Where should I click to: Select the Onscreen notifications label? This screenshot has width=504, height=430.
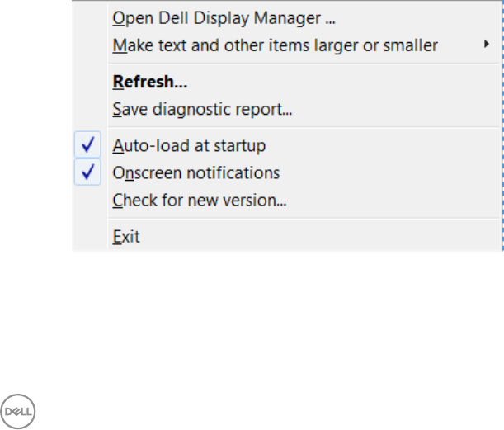(195, 173)
